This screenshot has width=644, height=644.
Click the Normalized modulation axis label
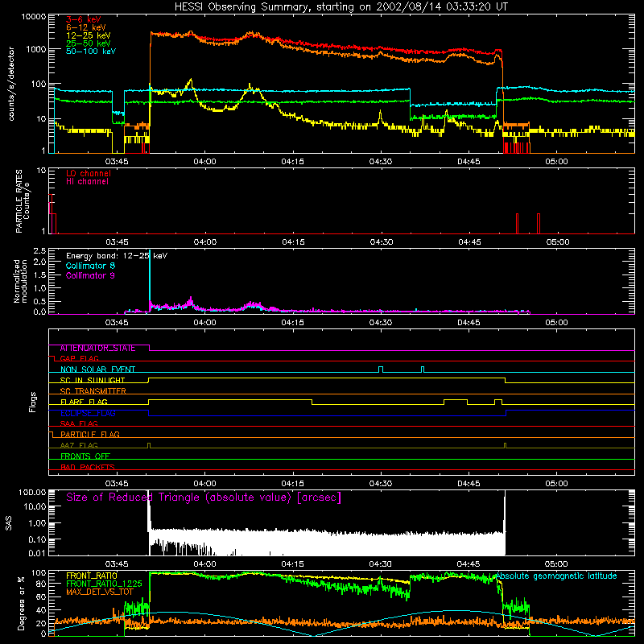tap(20, 281)
